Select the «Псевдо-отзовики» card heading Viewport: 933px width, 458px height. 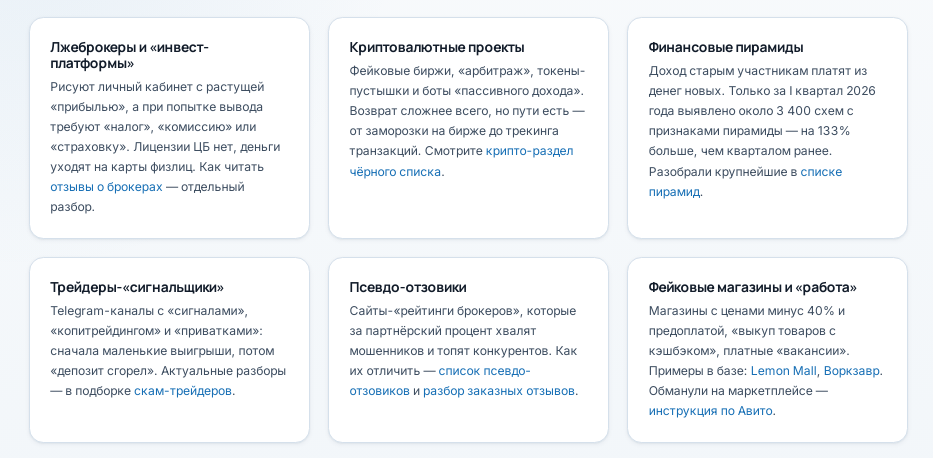408,287
